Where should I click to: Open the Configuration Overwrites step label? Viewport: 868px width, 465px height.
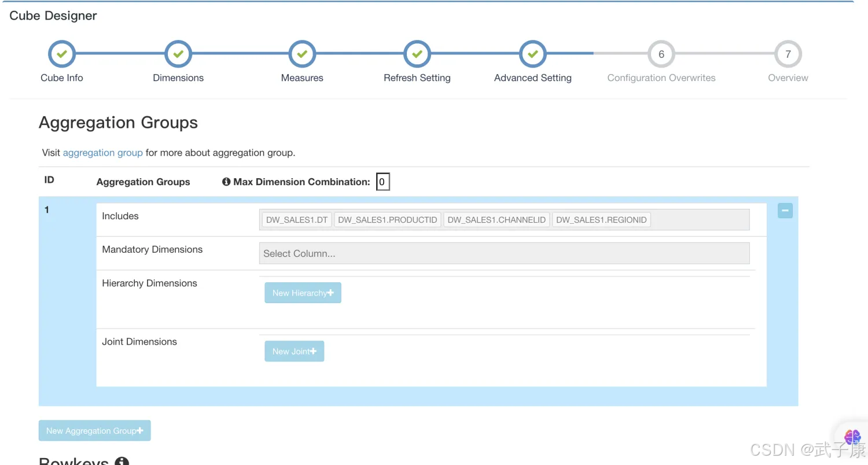coord(661,78)
